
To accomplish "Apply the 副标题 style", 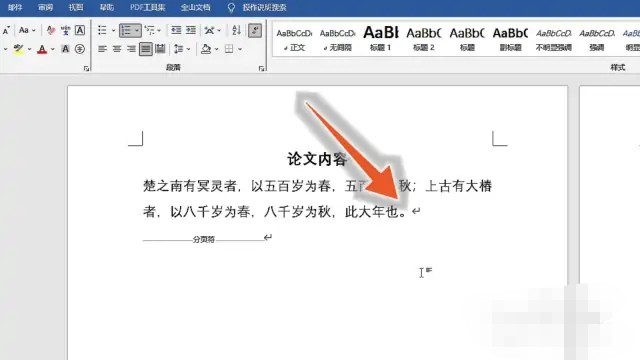I will pyautogui.click(x=510, y=40).
